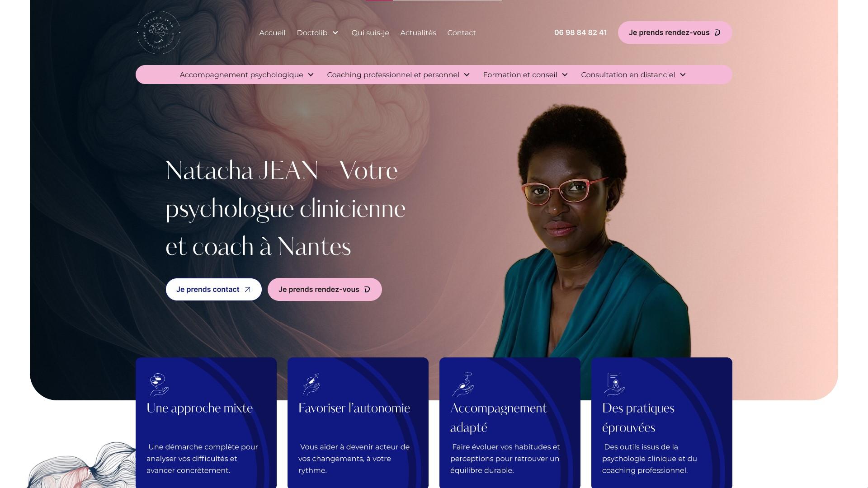868x488 pixels.
Task: Click the arrow icon in Je prends contact
Action: 247,290
